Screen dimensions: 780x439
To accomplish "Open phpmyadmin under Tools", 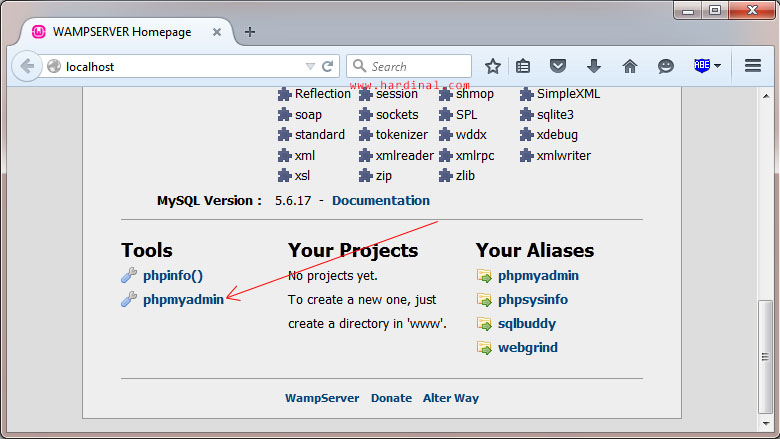I will point(183,300).
